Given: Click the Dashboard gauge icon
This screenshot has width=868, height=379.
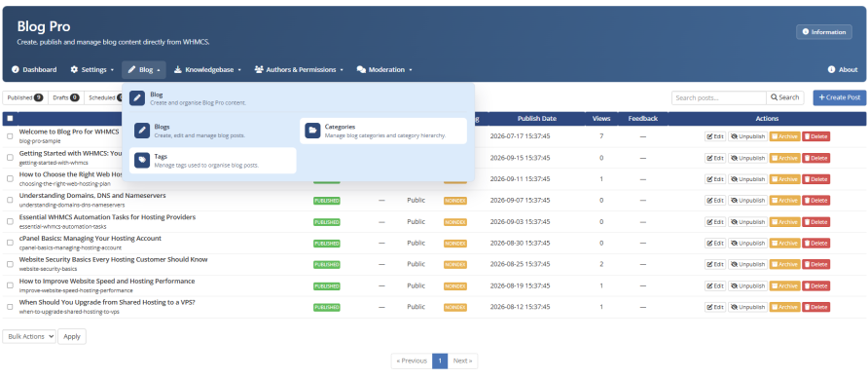Looking at the screenshot, I should (x=16, y=70).
